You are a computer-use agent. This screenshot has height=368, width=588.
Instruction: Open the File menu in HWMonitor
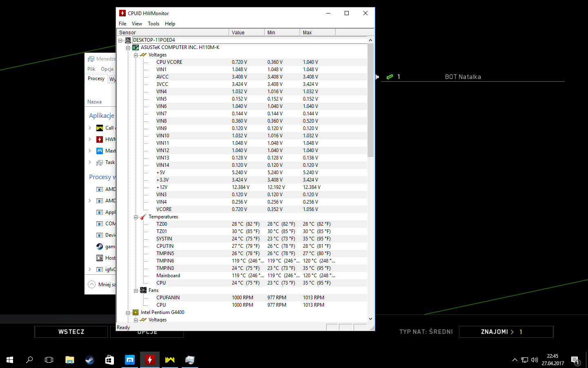click(122, 24)
